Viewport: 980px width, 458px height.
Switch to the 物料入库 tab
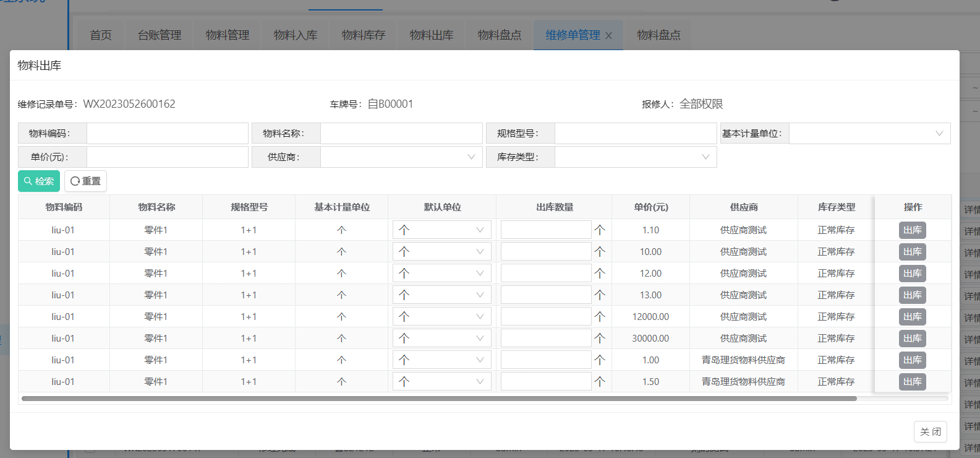click(x=296, y=35)
